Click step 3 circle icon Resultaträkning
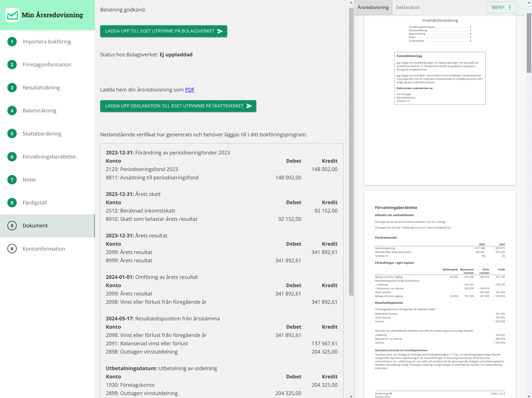The height and width of the screenshot is (398, 532). tap(12, 88)
